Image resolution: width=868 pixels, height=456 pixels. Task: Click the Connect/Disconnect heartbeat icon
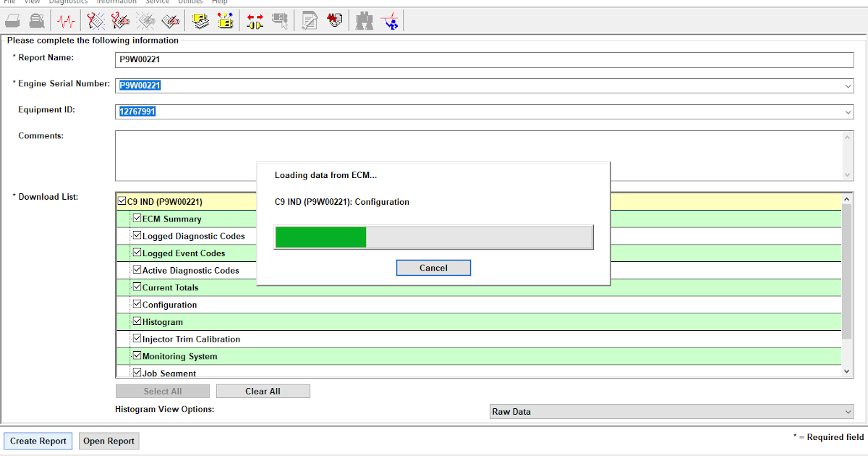(x=66, y=20)
